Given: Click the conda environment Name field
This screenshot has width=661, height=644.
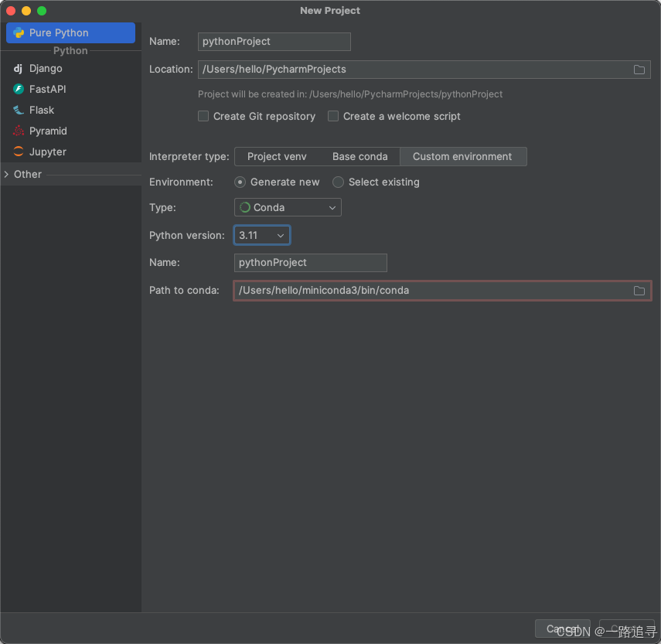Looking at the screenshot, I should click(x=311, y=263).
